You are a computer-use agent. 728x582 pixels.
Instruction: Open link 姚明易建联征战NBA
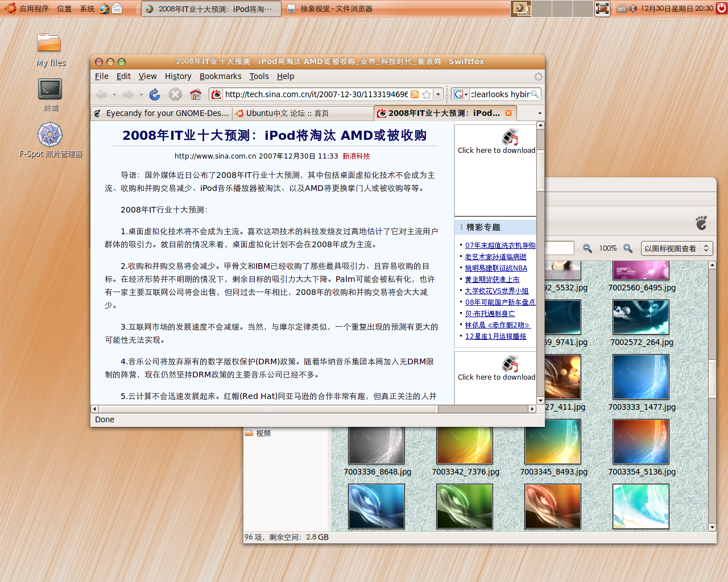click(x=496, y=268)
